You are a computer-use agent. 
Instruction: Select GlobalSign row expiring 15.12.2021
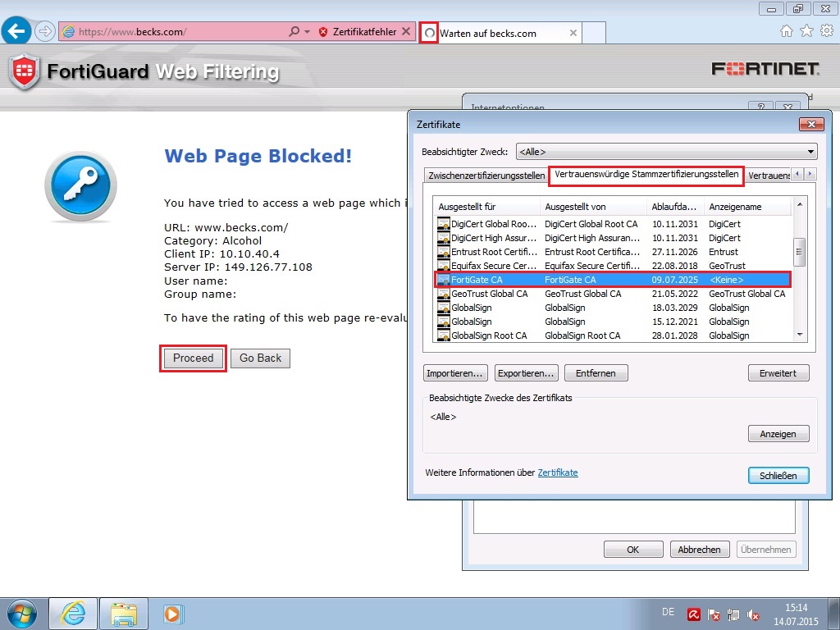pyautogui.click(x=612, y=322)
